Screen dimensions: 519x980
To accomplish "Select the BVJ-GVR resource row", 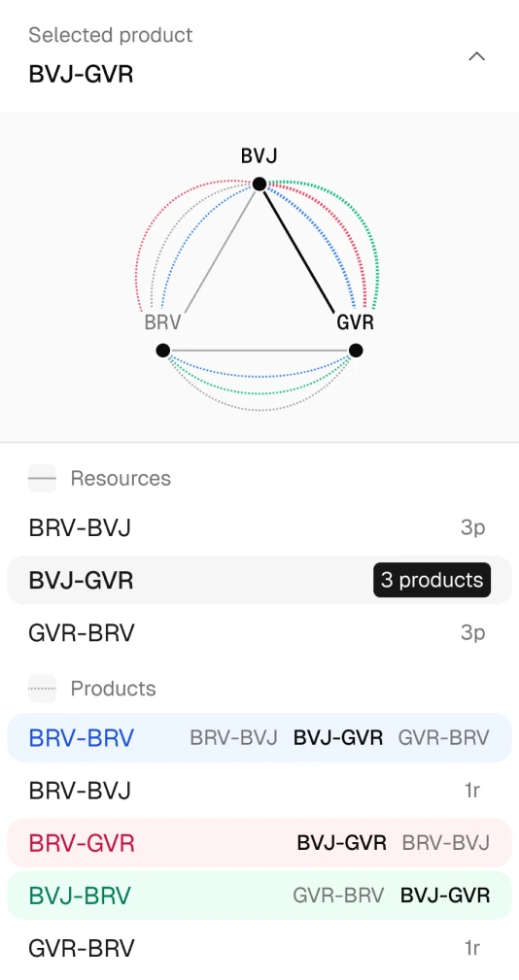I will tap(259, 580).
